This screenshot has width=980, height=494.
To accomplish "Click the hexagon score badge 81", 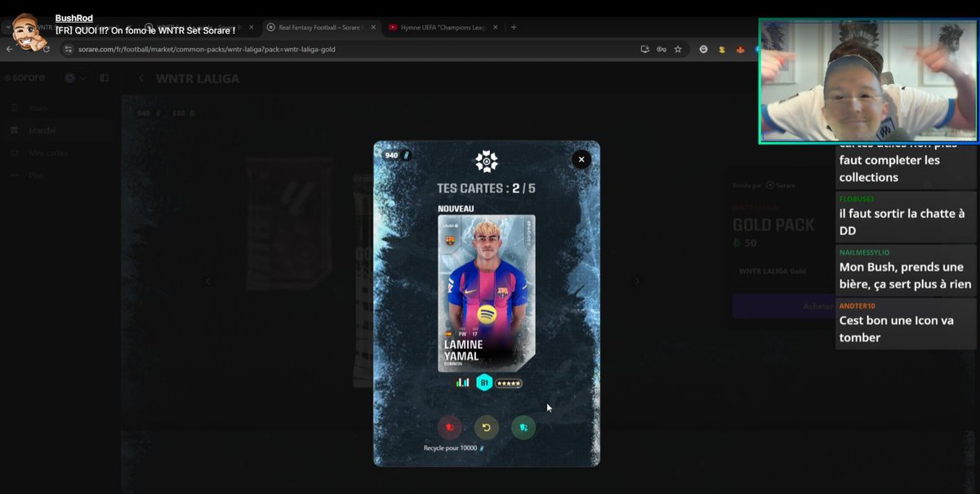I will click(484, 382).
